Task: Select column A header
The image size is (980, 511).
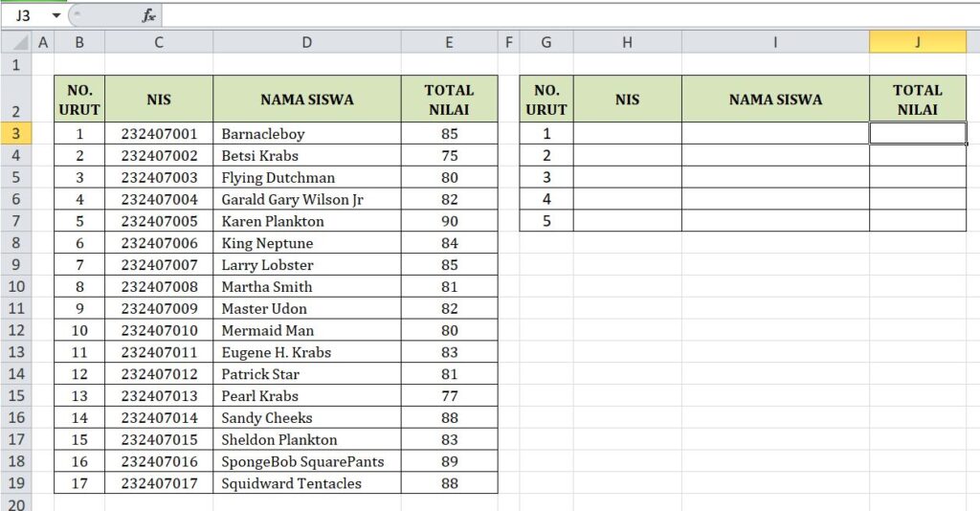Action: 43,42
